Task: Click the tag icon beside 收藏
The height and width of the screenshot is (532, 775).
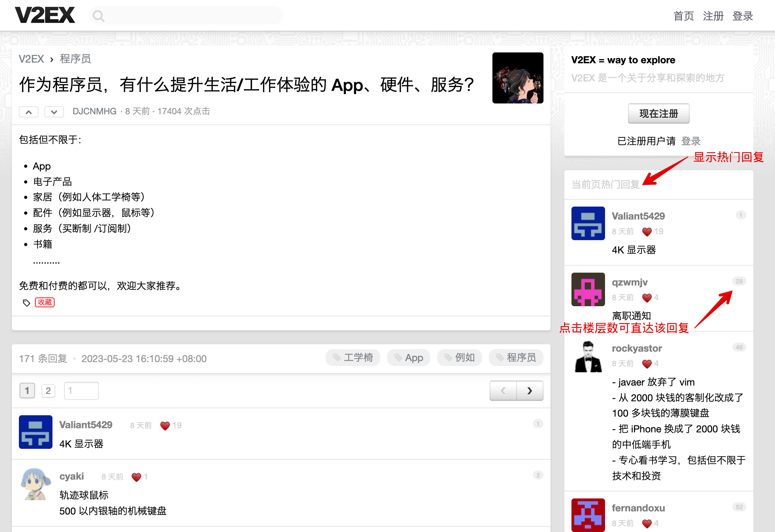Action: point(26,303)
